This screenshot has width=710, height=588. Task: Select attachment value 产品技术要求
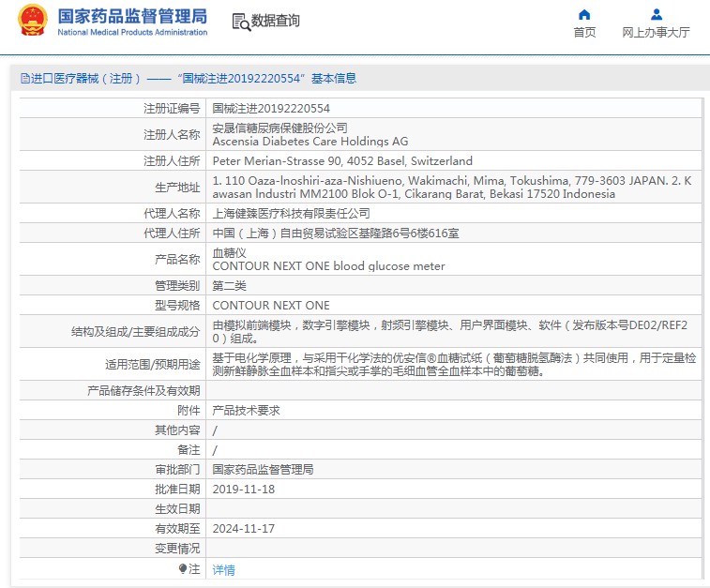[246, 411]
